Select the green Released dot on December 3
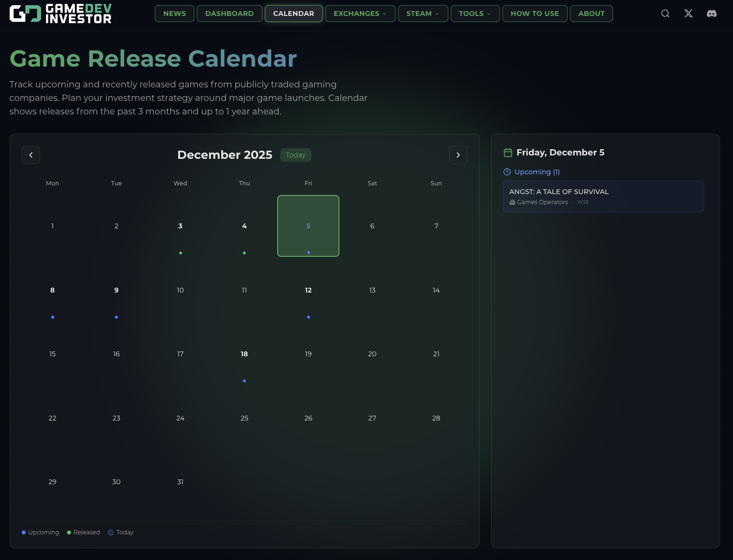Image resolution: width=733 pixels, height=560 pixels. 180,252
